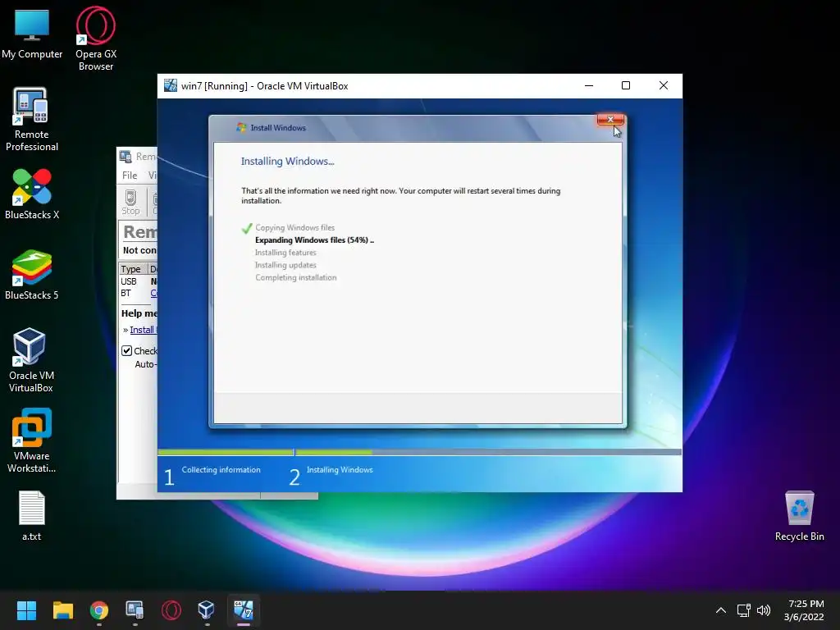Open Google Chrome from the taskbar
This screenshot has width=840, height=630.
(x=99, y=610)
